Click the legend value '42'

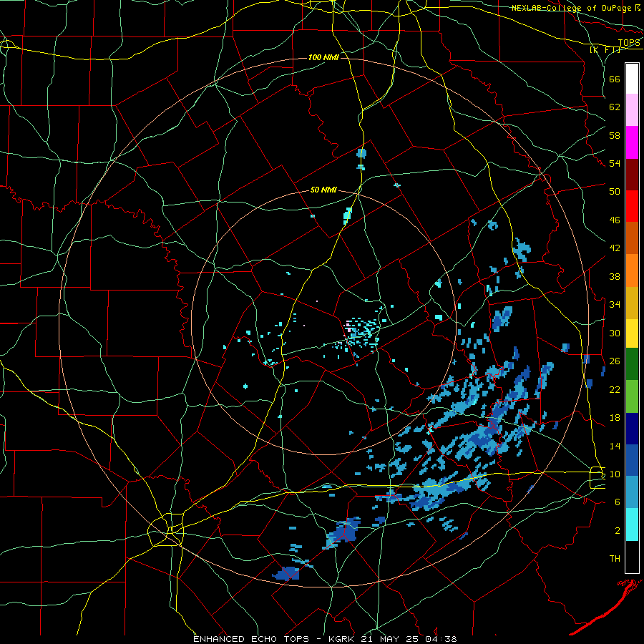click(x=615, y=248)
